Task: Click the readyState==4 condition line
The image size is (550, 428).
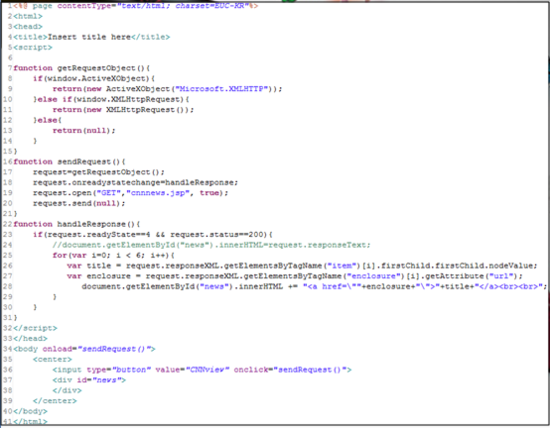Action: (153, 234)
